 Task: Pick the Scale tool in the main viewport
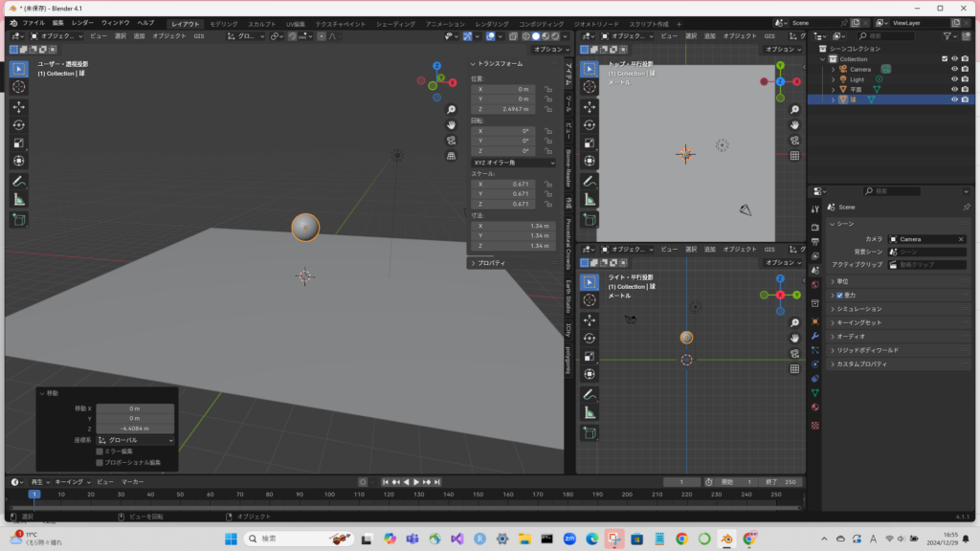[19, 143]
